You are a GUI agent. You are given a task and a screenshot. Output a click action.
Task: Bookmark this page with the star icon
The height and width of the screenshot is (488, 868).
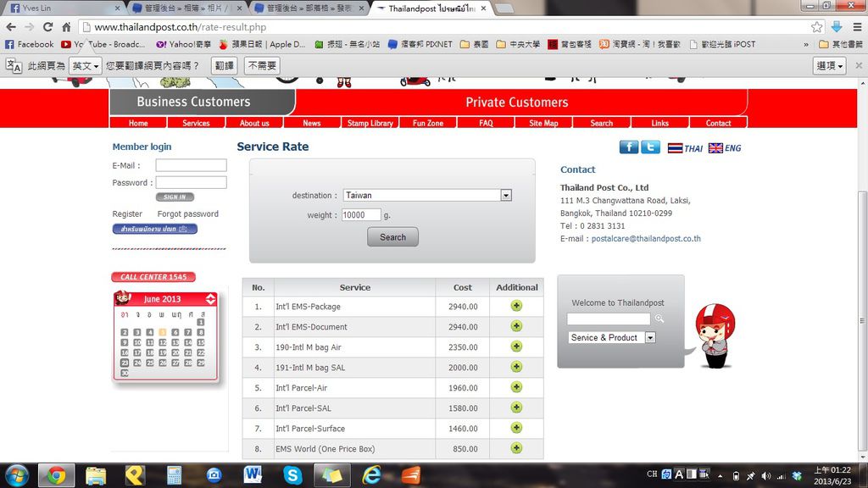pyautogui.click(x=816, y=27)
